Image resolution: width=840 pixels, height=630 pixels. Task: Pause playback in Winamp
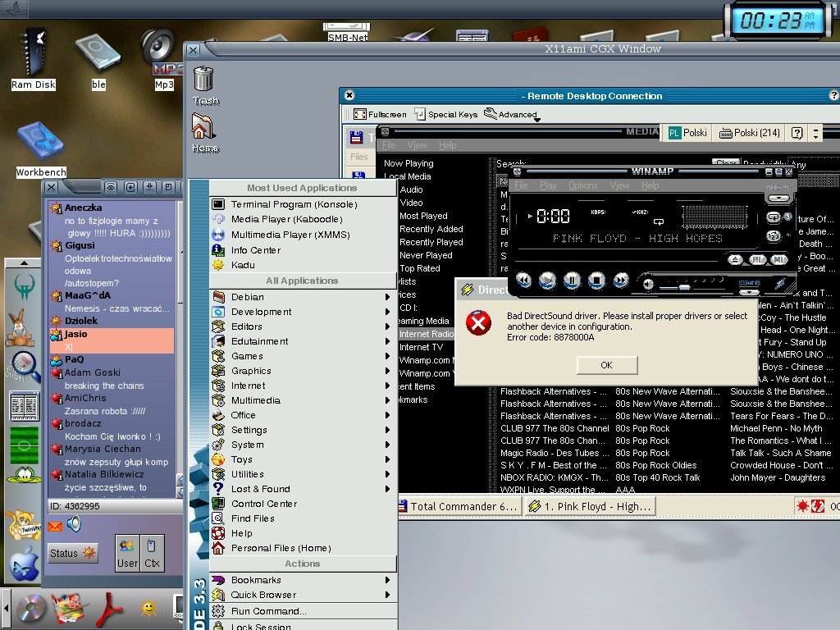pyautogui.click(x=572, y=281)
